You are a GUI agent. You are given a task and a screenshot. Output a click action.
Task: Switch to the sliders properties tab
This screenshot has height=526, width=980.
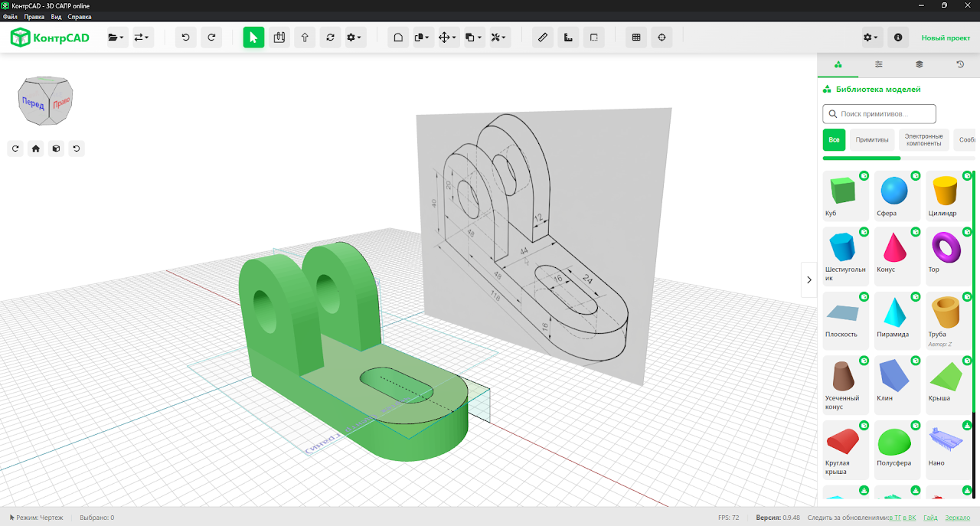[879, 65]
